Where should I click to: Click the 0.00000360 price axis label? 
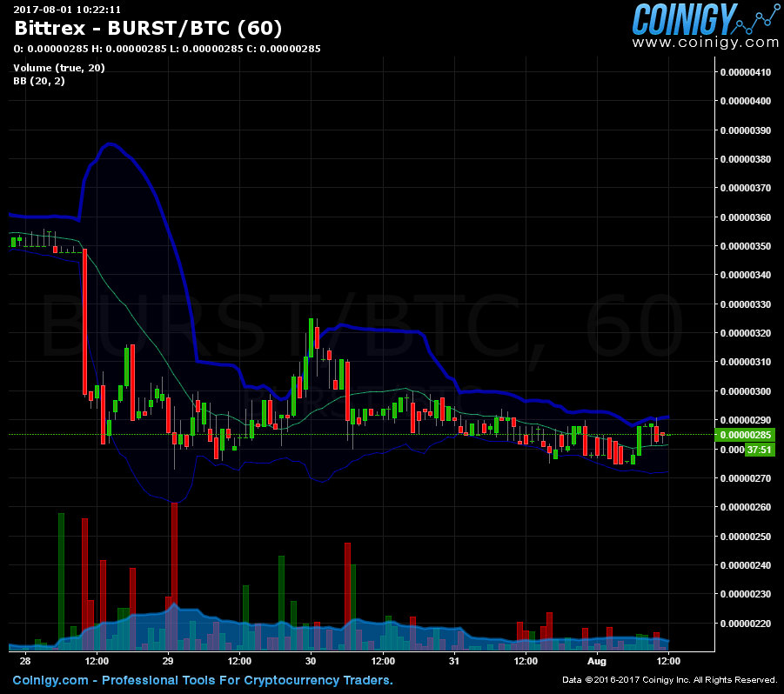pyautogui.click(x=746, y=217)
